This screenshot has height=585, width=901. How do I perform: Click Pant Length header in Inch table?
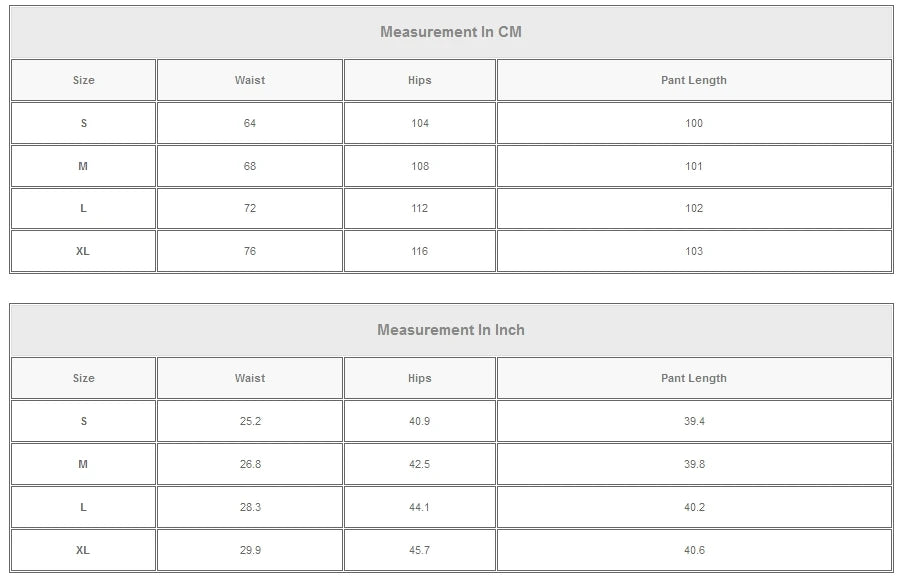(x=693, y=378)
